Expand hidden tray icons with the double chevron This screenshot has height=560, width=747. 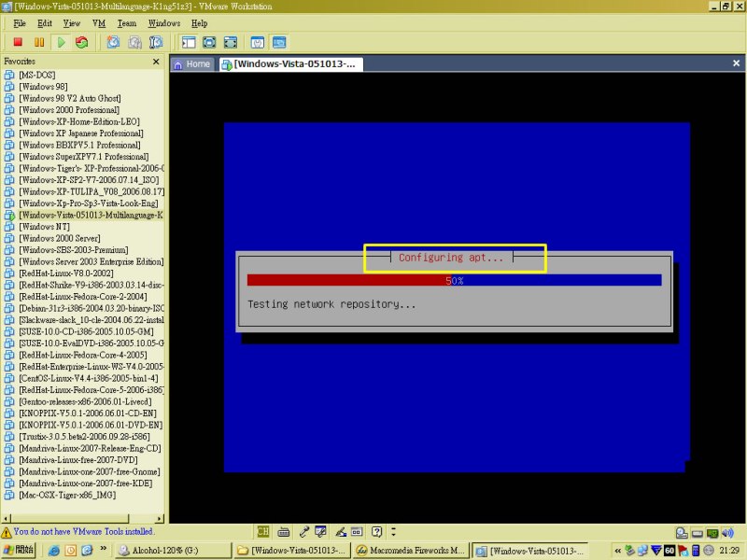pos(617,551)
